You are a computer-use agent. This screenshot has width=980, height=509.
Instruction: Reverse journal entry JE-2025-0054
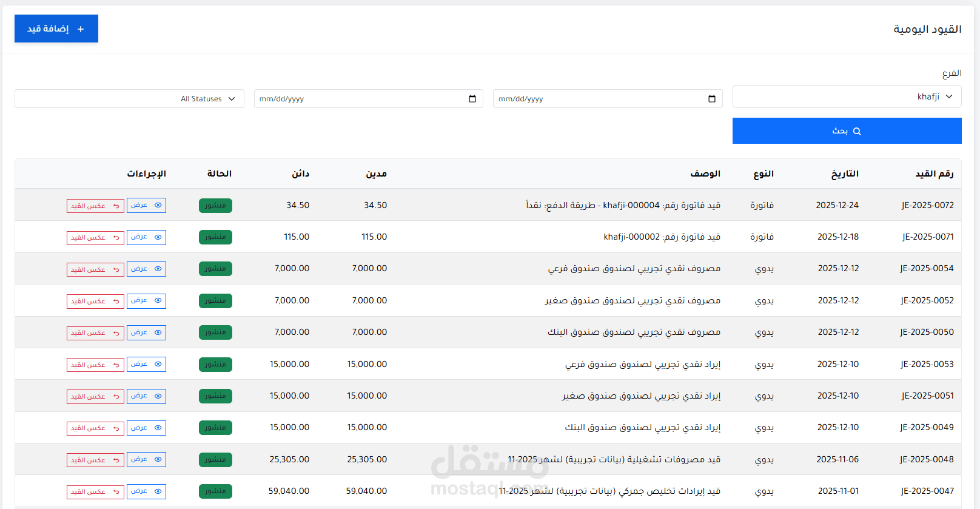coord(95,270)
